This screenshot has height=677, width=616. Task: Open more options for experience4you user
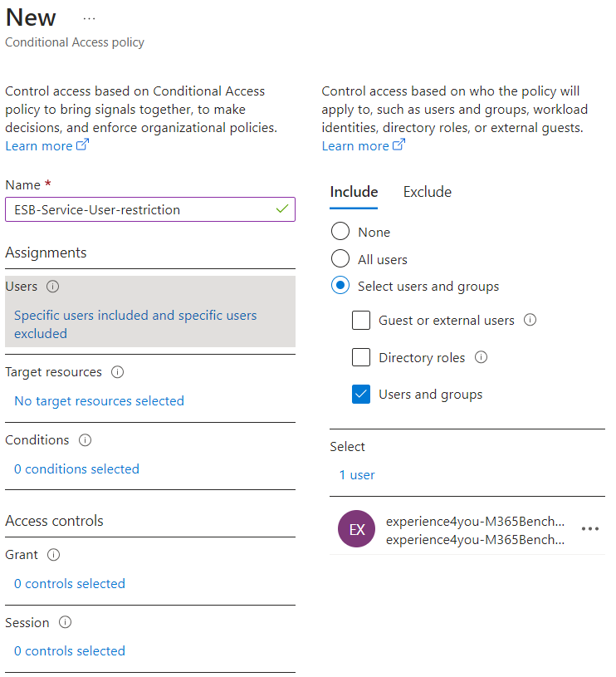coord(590,528)
